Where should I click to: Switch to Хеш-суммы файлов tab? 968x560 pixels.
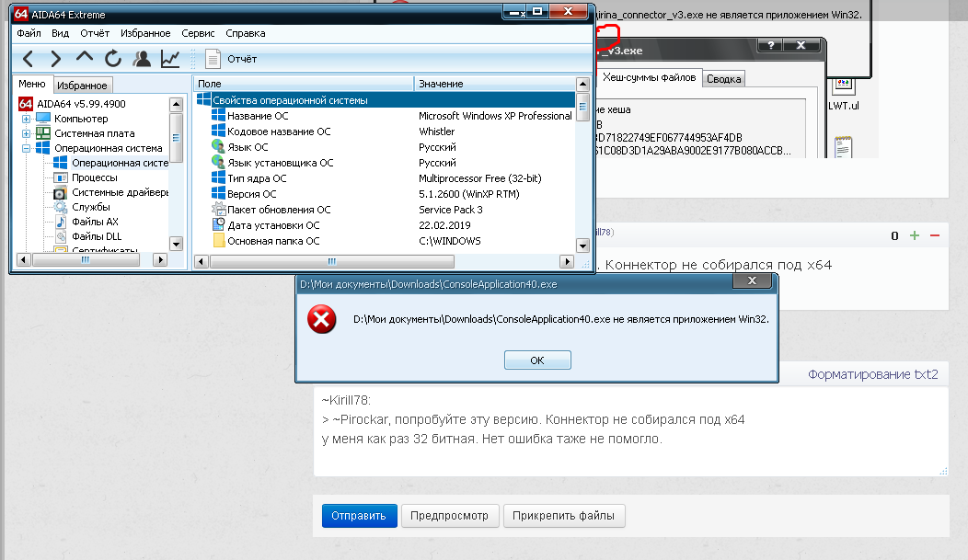point(649,77)
